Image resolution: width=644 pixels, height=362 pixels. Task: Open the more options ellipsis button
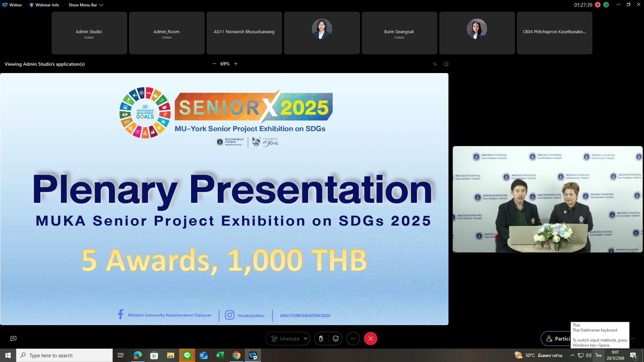[353, 339]
